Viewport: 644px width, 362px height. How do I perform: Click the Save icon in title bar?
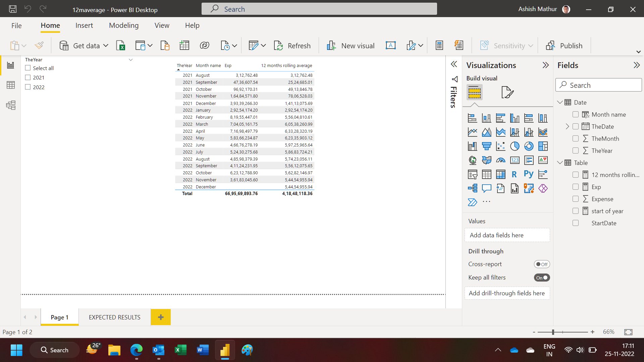[13, 9]
